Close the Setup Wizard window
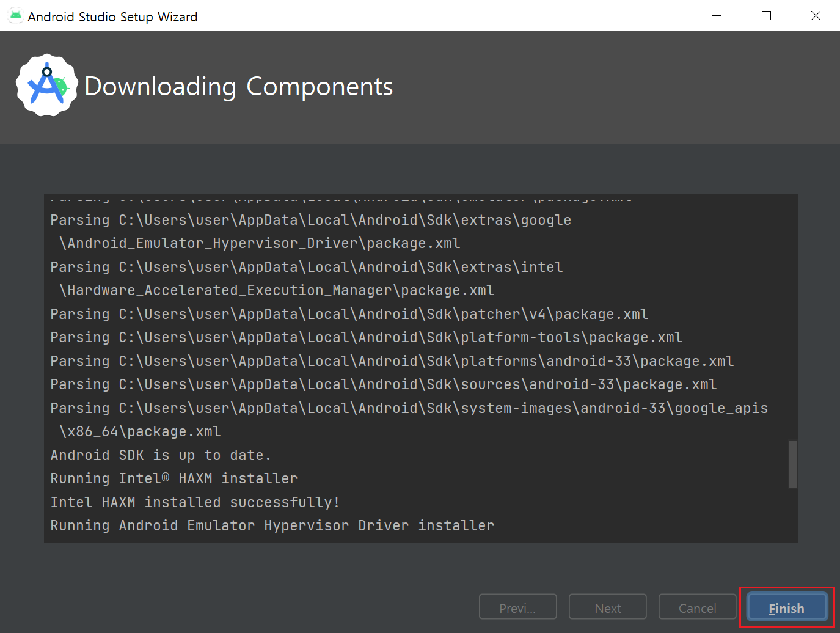 pos(816,15)
